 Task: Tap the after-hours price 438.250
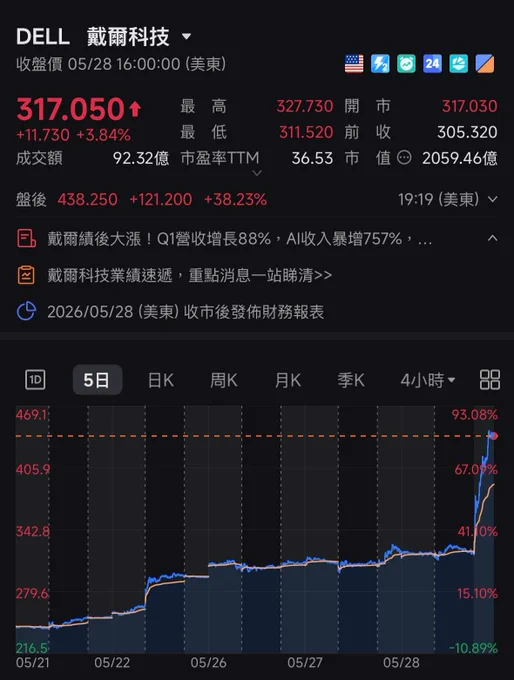(x=88, y=199)
